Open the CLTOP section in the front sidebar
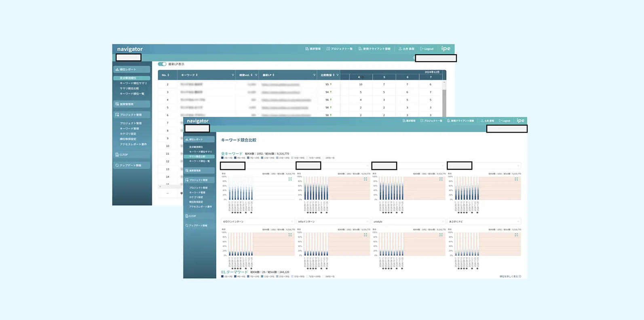Viewport: 644px width, 320px height. (192, 216)
